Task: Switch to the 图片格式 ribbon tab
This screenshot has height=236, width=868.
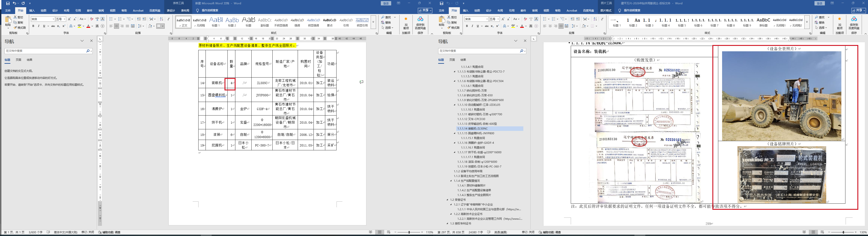Action: 606,10
